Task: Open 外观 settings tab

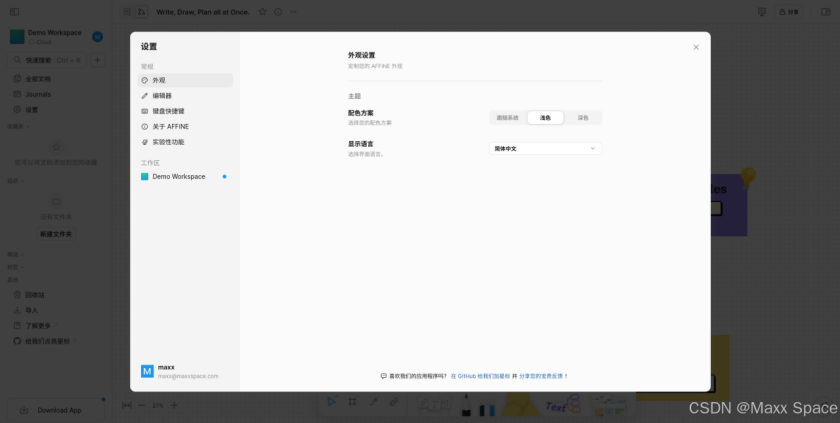Action: (185, 80)
